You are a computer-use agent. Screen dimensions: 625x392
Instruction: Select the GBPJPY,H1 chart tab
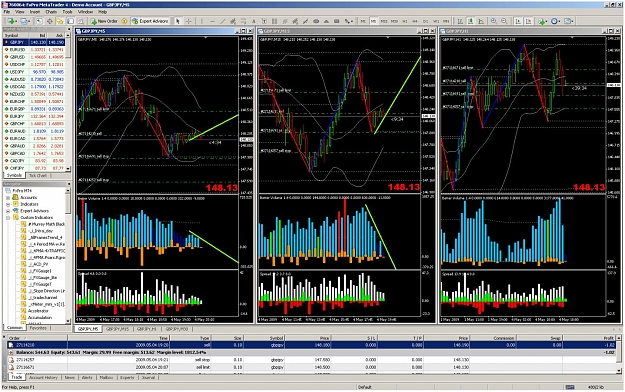tap(147, 329)
